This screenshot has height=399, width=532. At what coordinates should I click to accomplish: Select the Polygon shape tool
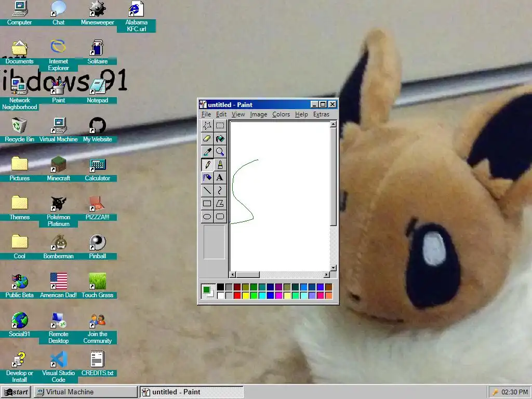(220, 204)
